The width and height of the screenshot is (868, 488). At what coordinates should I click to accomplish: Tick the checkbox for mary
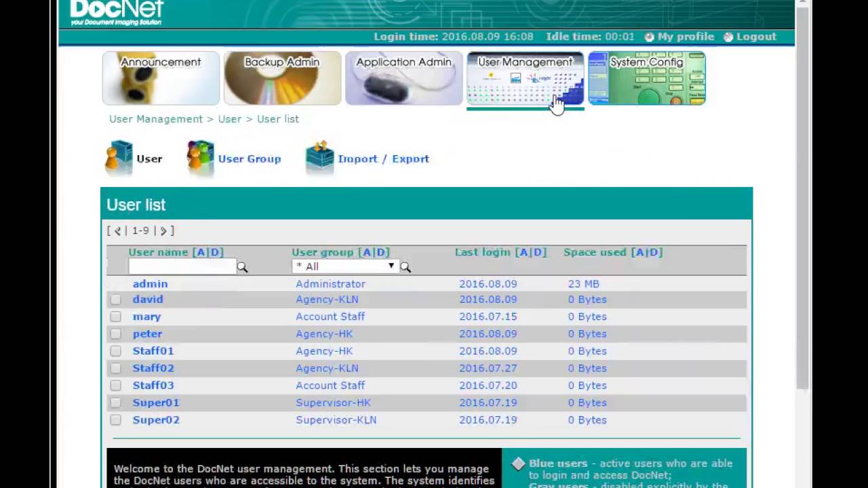tap(115, 317)
